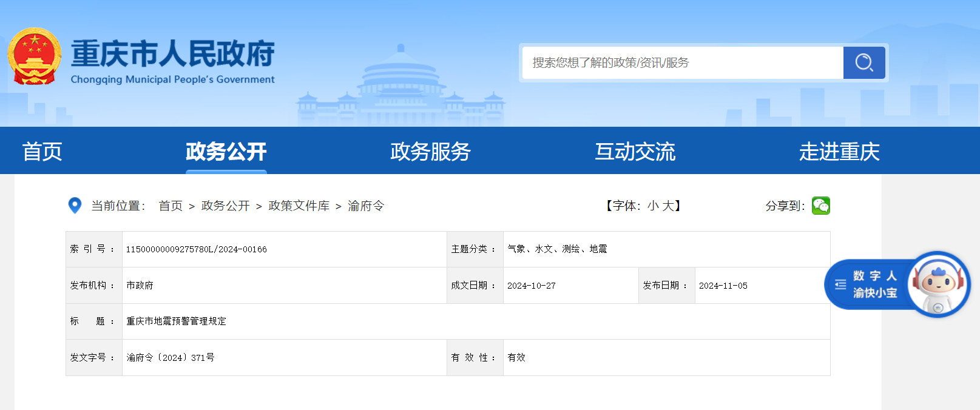Share the page via WeChat icon
This screenshot has height=410, width=980.
click(821, 206)
